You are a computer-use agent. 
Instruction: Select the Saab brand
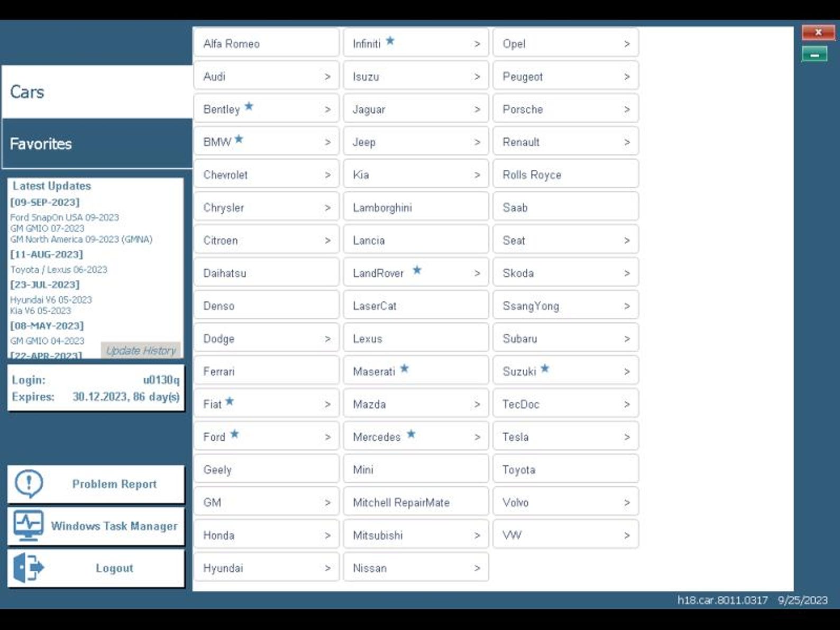click(x=565, y=207)
